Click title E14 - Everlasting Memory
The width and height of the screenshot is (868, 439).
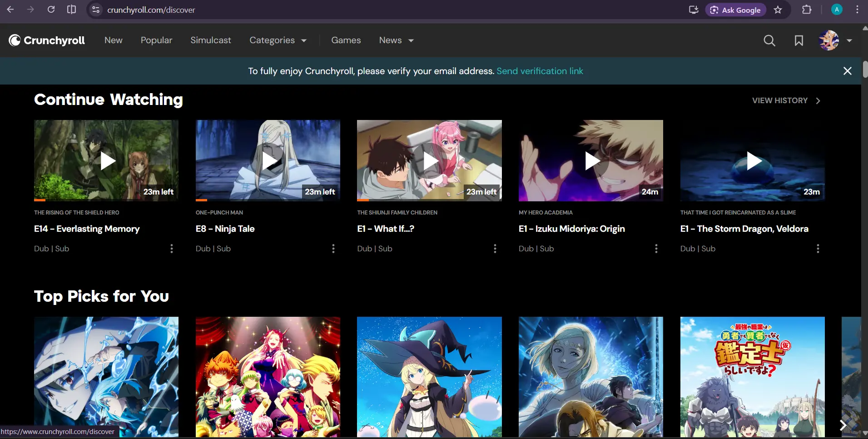click(87, 229)
